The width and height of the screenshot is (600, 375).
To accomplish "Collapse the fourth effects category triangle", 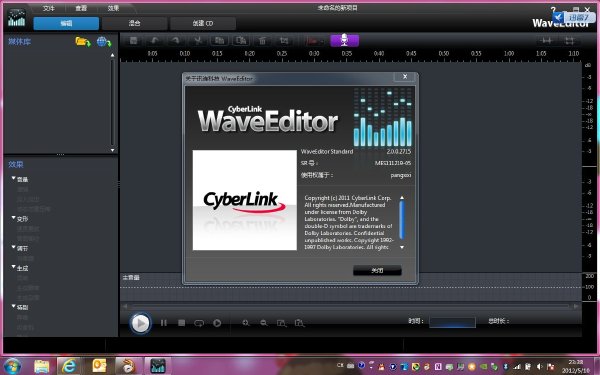I will 14,267.
